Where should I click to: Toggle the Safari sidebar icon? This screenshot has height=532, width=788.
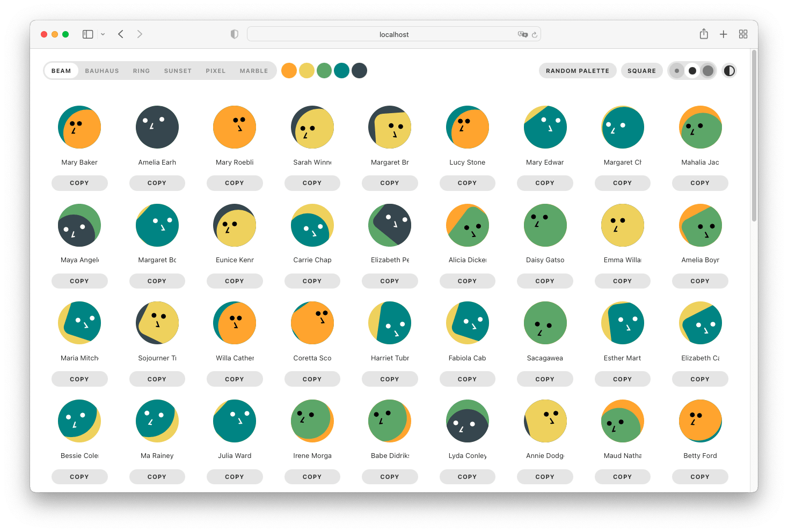(x=87, y=34)
